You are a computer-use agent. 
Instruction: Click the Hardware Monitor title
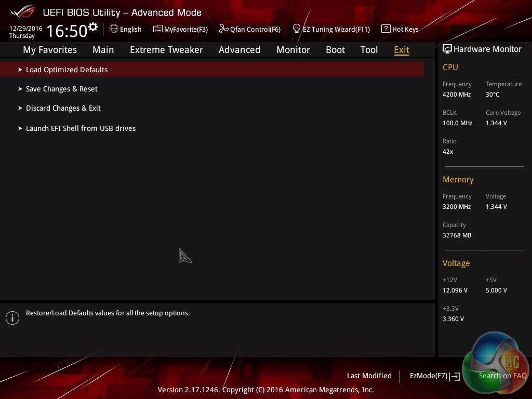pos(487,49)
